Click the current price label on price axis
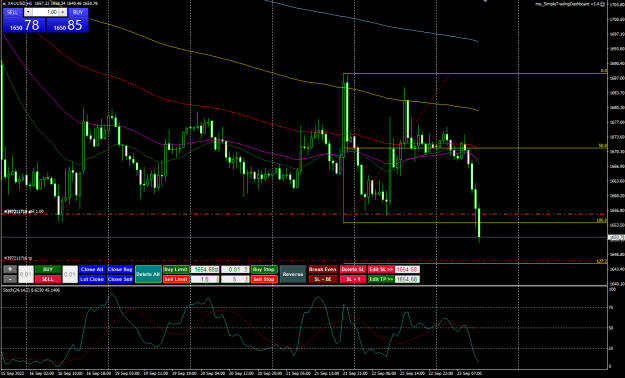This screenshot has width=625, height=378. (617, 237)
